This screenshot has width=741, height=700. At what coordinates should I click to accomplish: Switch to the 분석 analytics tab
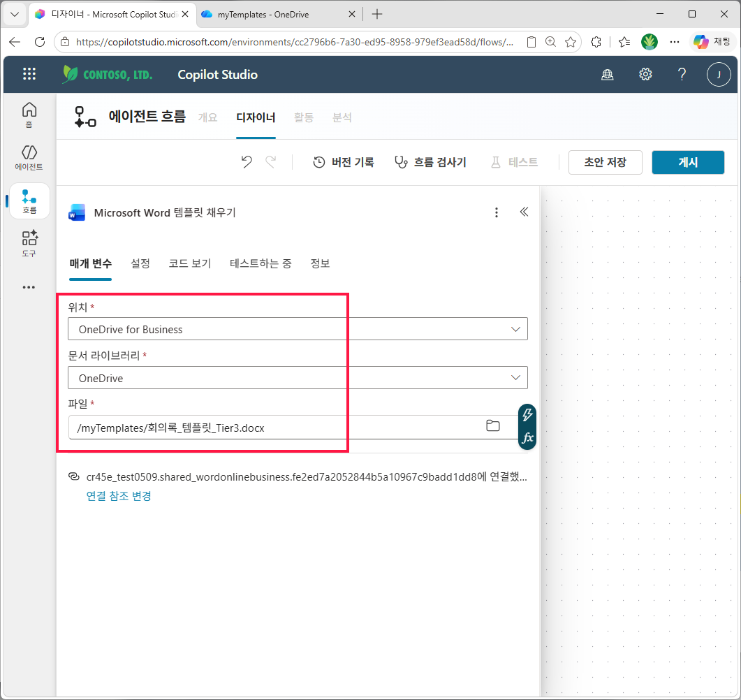[x=342, y=117]
